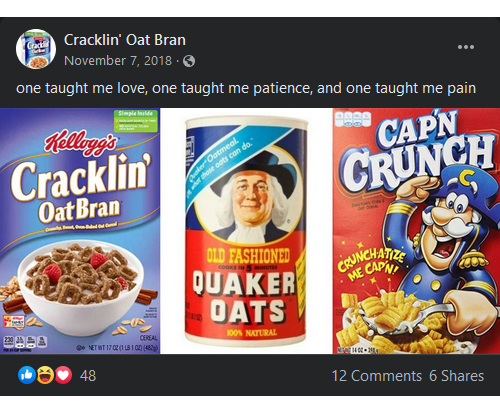View the 12 Comments on the post
Screen dimensions: 500x414
tap(377, 376)
